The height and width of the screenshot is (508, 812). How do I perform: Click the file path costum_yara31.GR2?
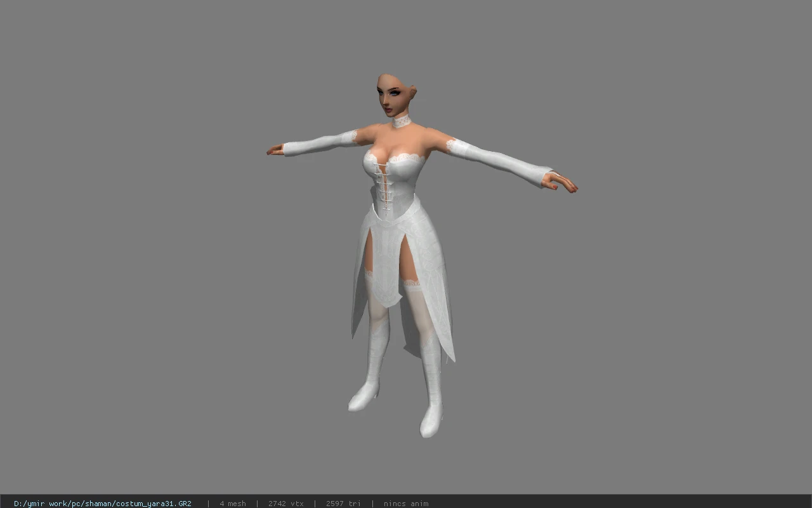click(x=102, y=504)
